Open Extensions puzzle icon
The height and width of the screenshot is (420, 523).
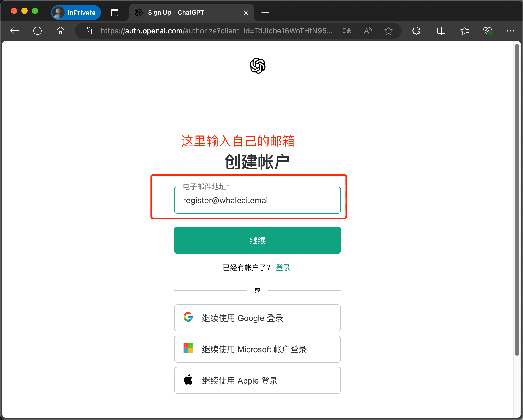tap(416, 31)
